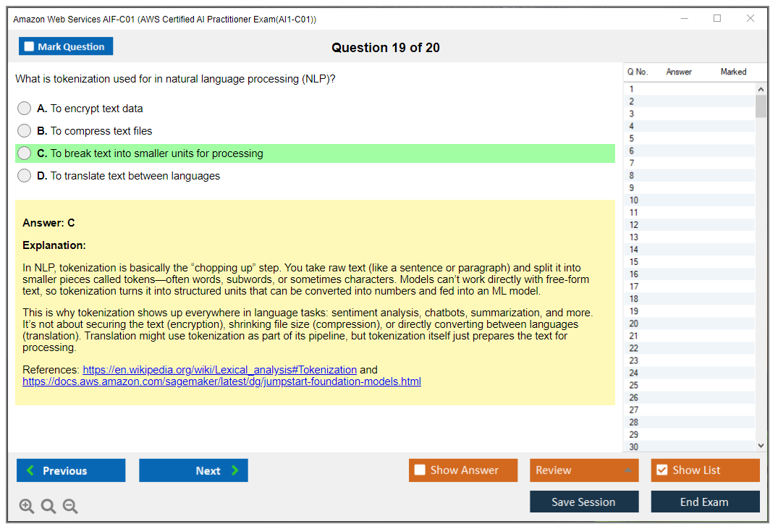Click the question list scrollbar up arrow
The width and height of the screenshot is (778, 532).
pos(761,88)
